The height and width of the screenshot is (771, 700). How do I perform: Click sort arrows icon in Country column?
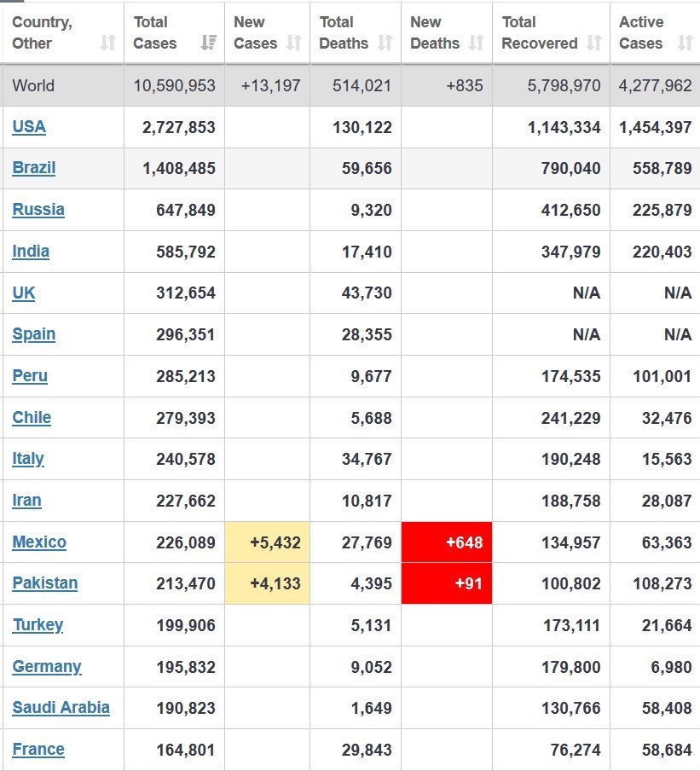click(107, 43)
